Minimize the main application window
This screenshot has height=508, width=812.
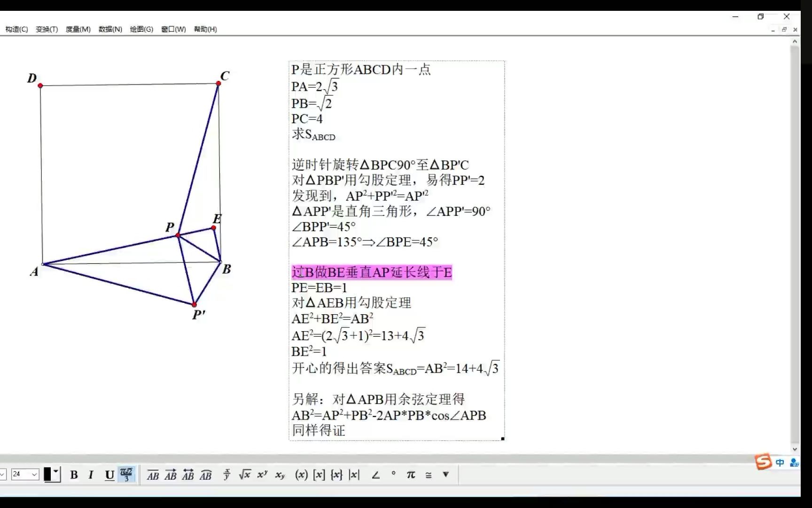tap(735, 16)
